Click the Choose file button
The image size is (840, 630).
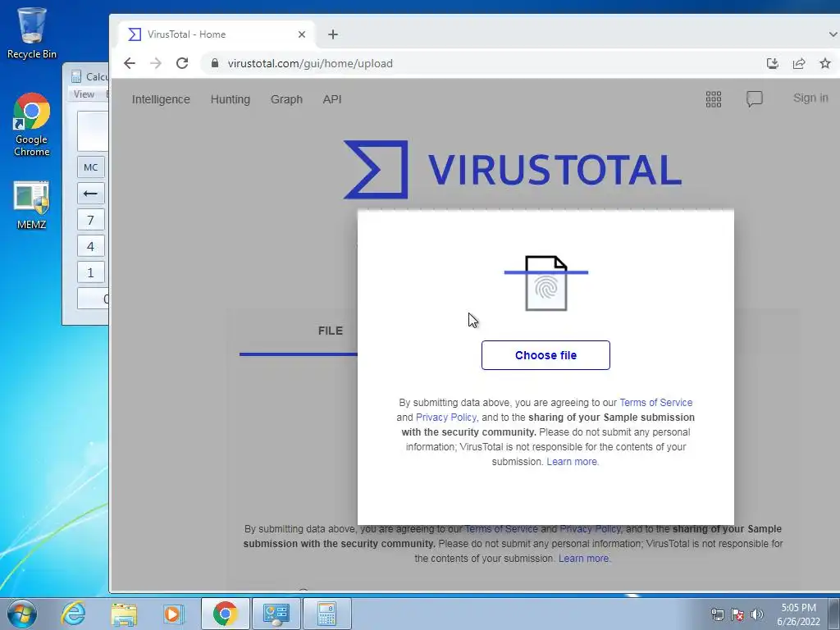click(546, 355)
